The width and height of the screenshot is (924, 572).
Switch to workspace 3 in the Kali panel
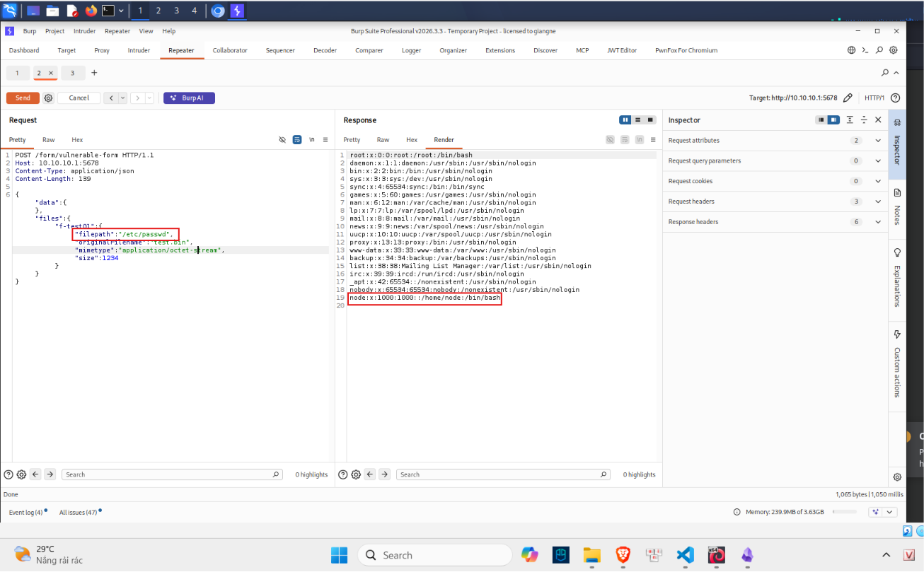tap(176, 11)
